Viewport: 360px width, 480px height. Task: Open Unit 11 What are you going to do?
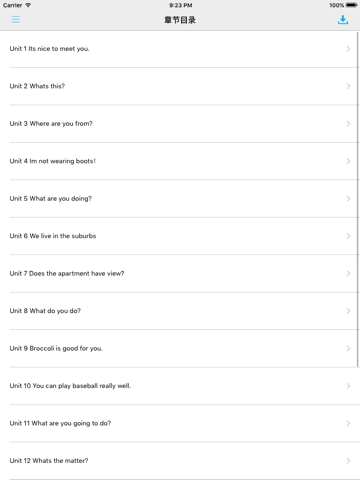[180, 423]
